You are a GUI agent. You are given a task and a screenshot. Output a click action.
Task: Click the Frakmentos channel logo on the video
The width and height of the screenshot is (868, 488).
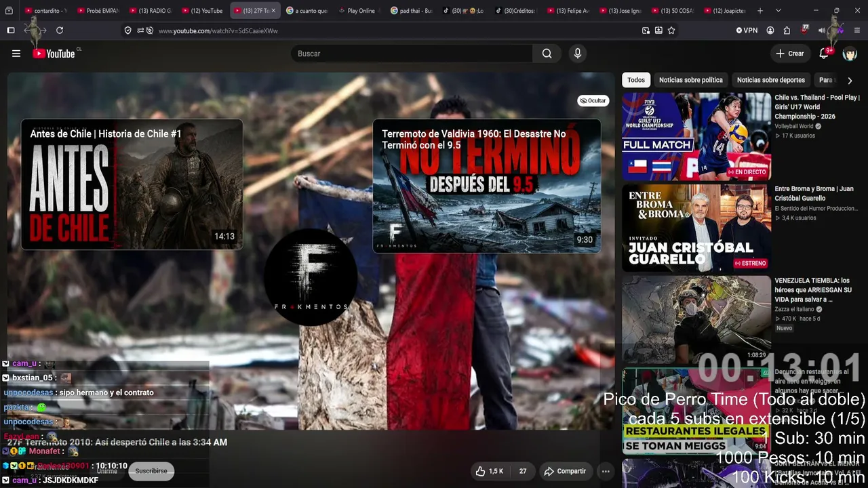point(311,277)
